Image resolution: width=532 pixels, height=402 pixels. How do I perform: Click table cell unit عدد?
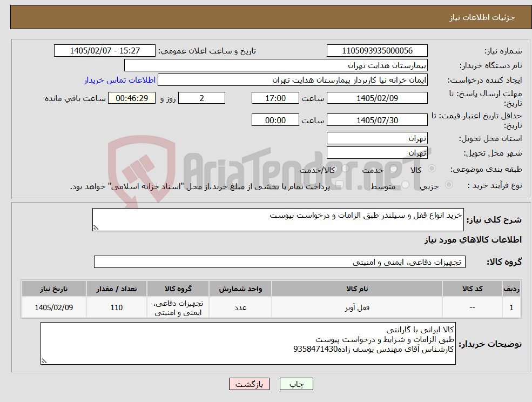click(x=240, y=307)
